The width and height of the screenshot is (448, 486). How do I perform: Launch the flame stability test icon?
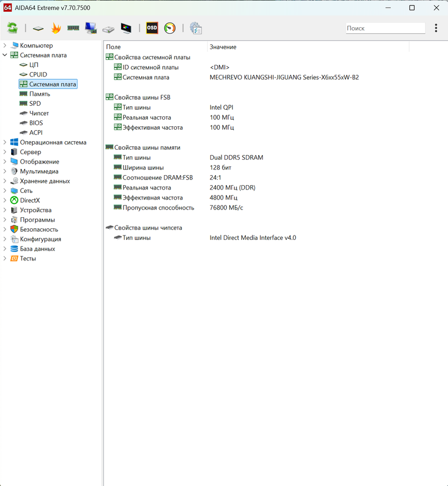[56, 28]
